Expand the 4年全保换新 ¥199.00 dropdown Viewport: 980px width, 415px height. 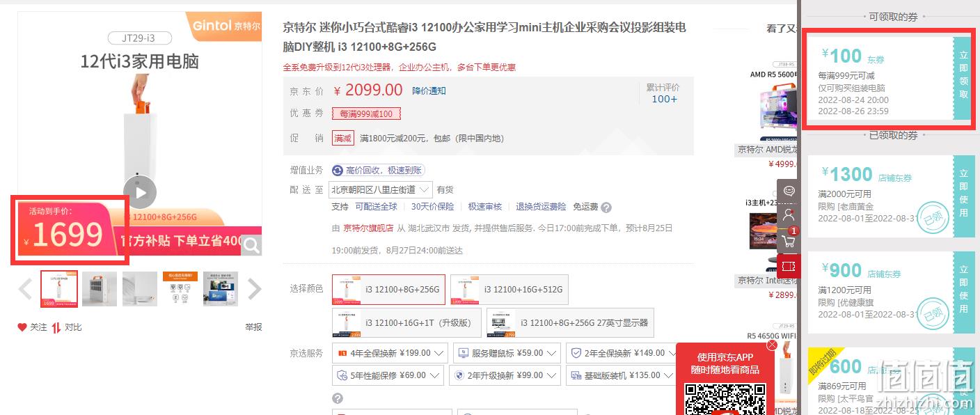click(390, 353)
